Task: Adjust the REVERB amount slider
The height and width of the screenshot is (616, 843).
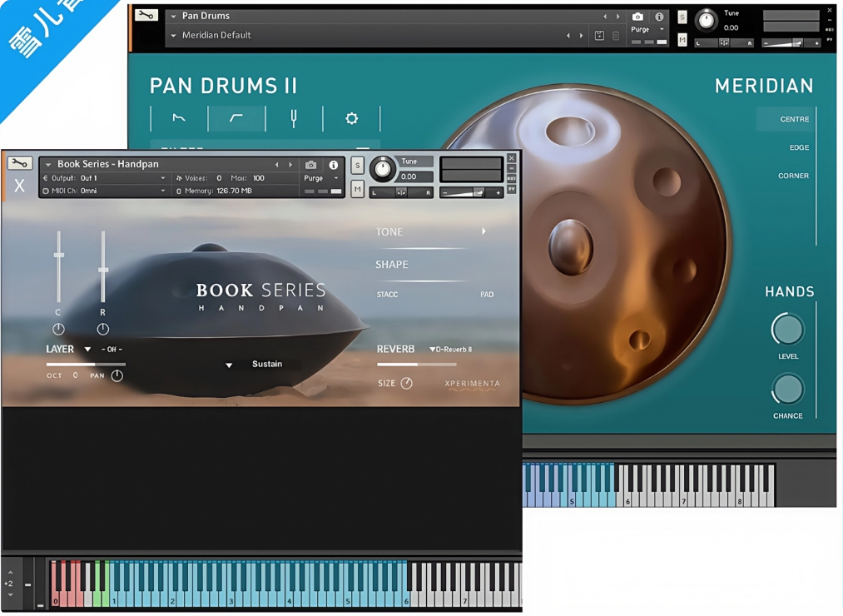Action: [417, 365]
